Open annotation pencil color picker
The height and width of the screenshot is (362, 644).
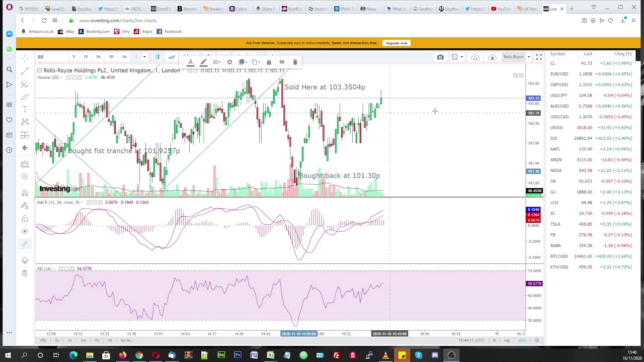click(203, 62)
